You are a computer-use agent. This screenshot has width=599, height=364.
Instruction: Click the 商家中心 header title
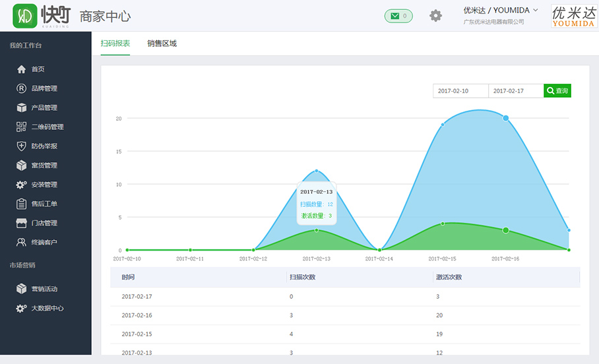tap(105, 16)
